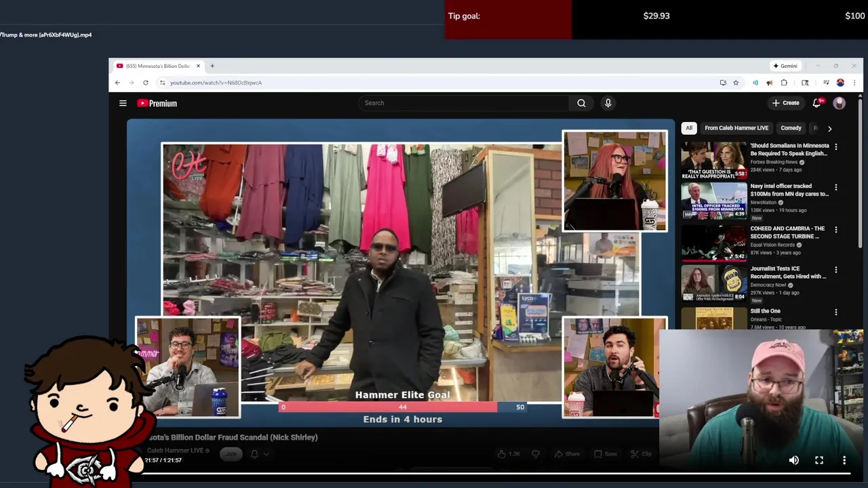Viewport: 868px width, 488px height.
Task: Go forward using browser forward arrow
Action: pyautogui.click(x=131, y=83)
